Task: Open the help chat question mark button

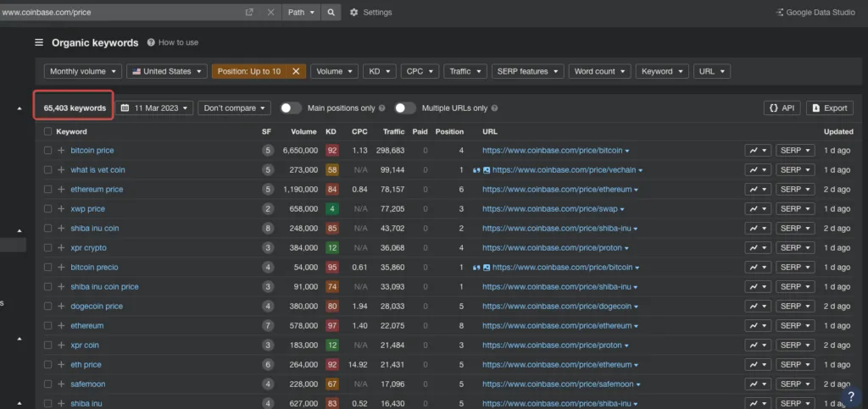Action: (x=851, y=395)
